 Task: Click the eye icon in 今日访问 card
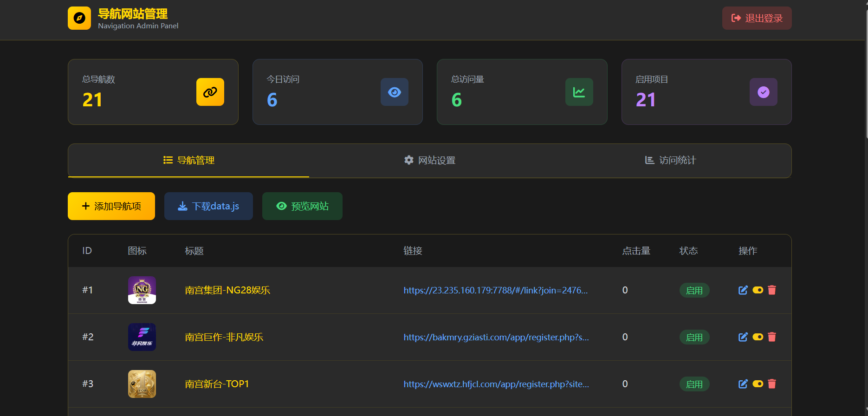pos(394,92)
